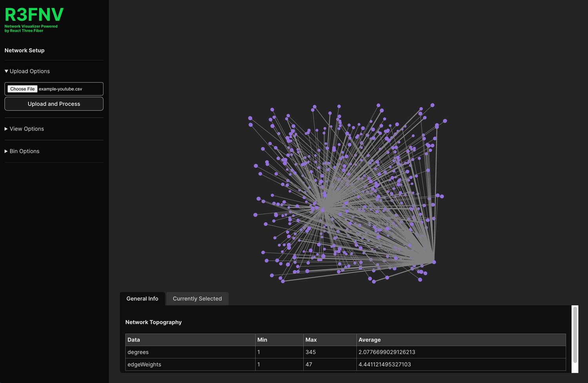
Task: Click the Upload and Process button
Action: pyautogui.click(x=54, y=104)
